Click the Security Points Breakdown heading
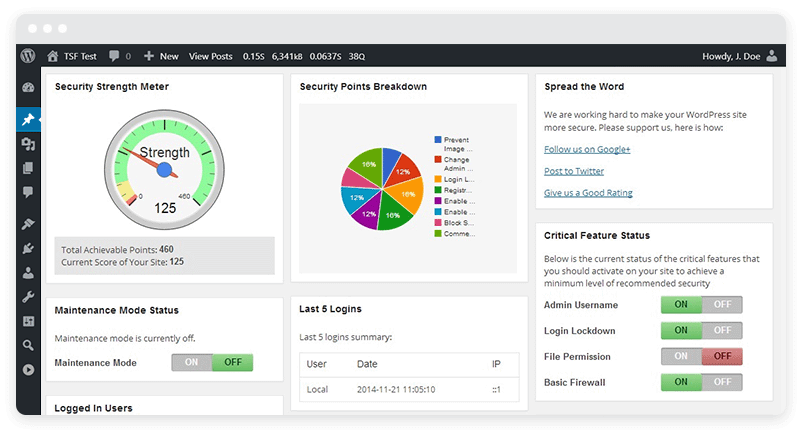 (x=363, y=87)
